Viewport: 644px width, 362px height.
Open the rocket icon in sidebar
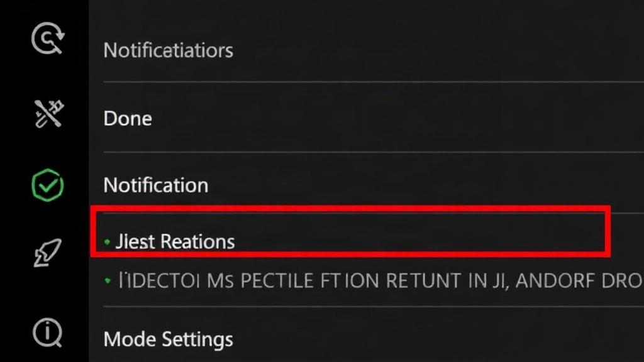click(48, 253)
